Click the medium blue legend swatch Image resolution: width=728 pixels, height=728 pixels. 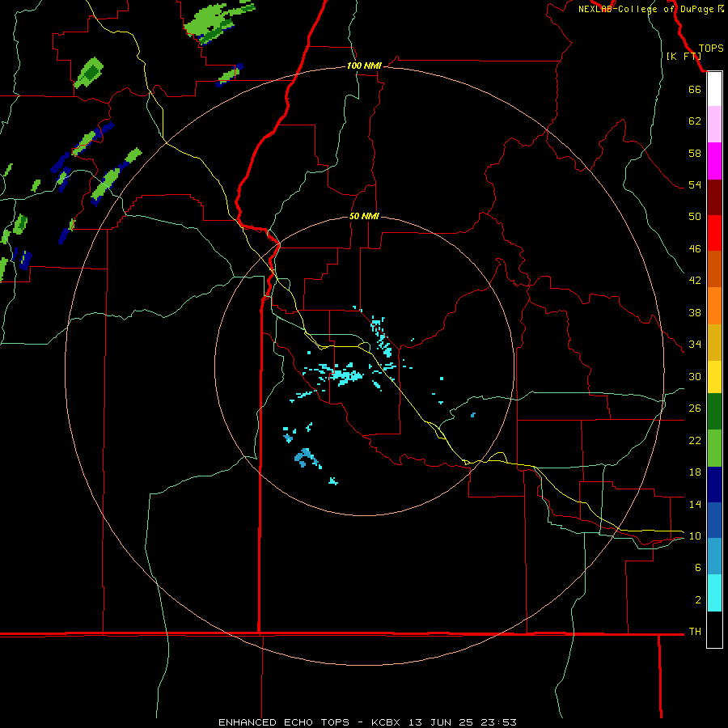714,520
